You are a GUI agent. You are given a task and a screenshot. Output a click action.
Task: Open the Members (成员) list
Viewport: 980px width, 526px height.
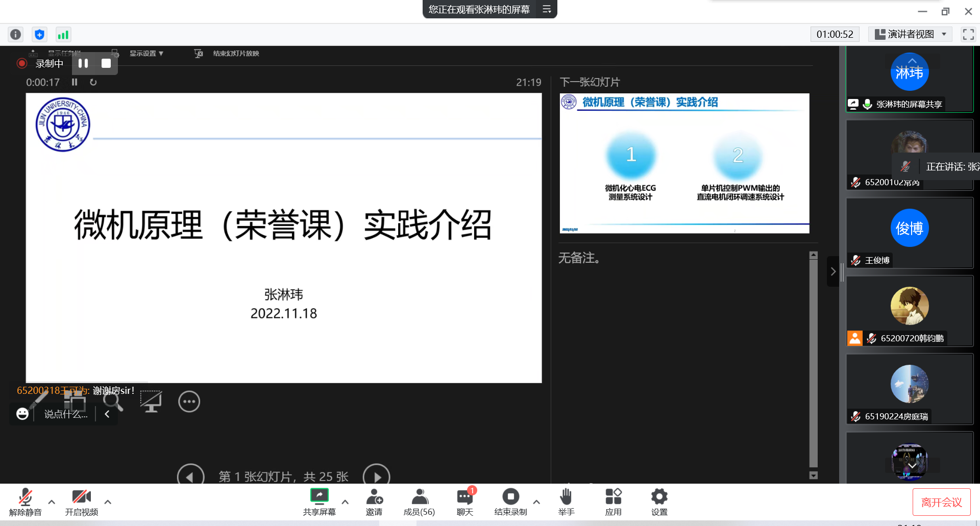point(419,502)
